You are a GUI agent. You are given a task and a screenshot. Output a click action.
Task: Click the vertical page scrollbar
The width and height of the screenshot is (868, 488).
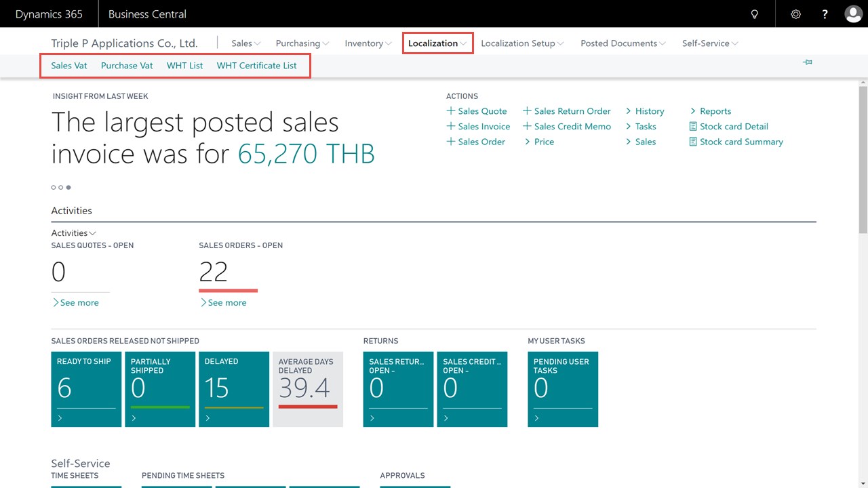(x=863, y=160)
